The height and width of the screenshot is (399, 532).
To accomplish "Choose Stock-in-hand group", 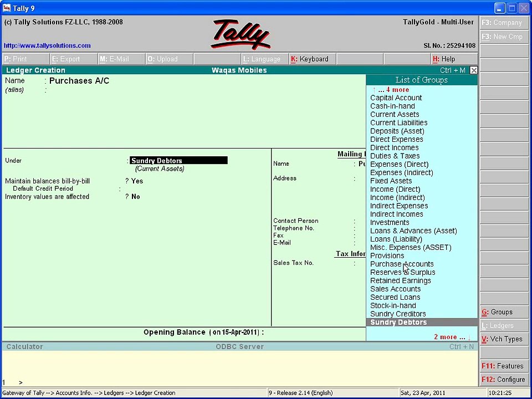I will pyautogui.click(x=393, y=305).
